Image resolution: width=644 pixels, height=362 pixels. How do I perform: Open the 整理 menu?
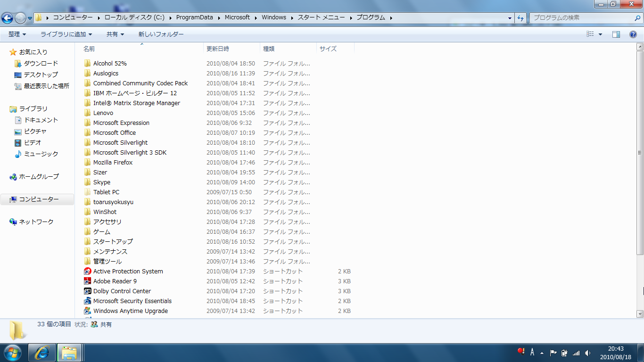pos(17,34)
